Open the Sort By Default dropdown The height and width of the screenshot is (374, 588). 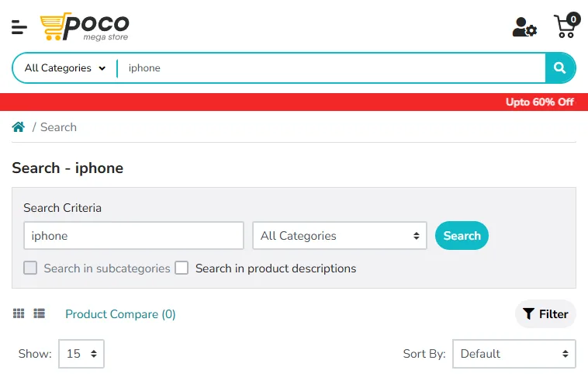[x=514, y=354]
